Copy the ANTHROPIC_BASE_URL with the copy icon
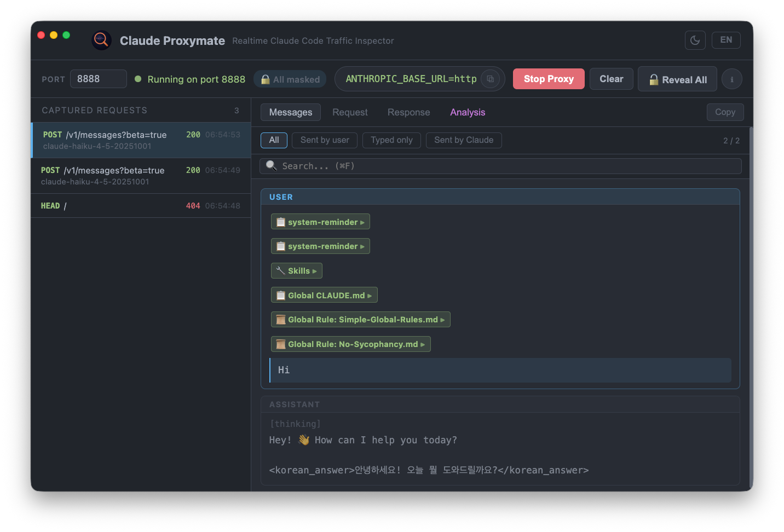Viewport: 784px width, 532px height. pos(490,79)
